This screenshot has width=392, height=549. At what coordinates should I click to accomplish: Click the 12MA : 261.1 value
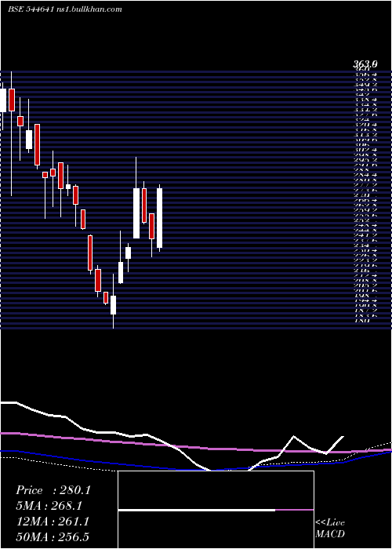click(53, 522)
